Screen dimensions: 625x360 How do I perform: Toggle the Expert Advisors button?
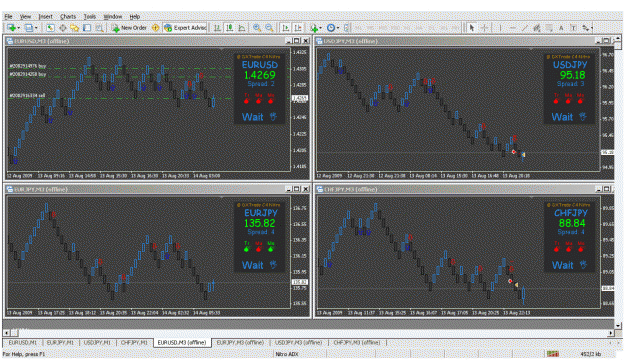(185, 28)
